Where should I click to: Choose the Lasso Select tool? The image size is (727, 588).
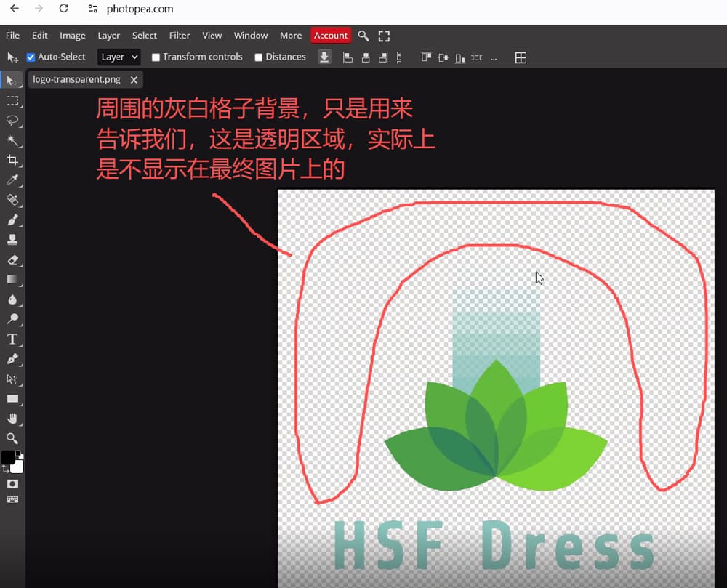point(12,121)
